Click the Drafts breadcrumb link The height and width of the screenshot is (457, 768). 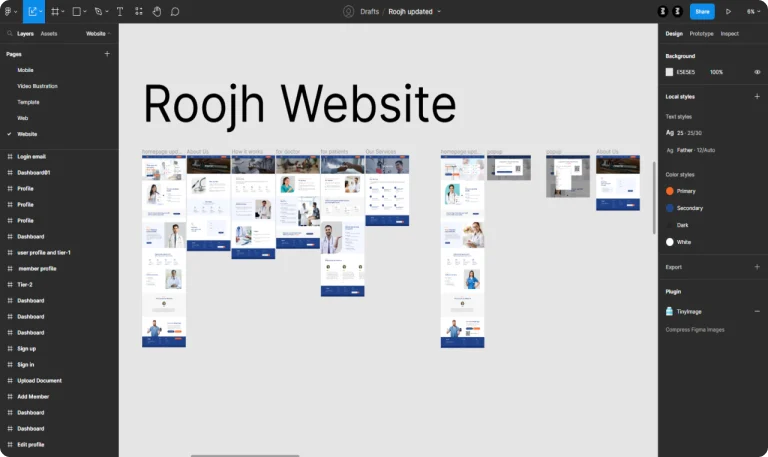[369, 11]
